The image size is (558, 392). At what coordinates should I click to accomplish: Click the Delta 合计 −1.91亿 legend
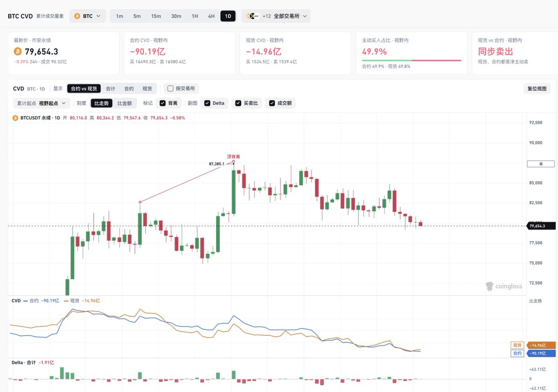[x=33, y=363]
